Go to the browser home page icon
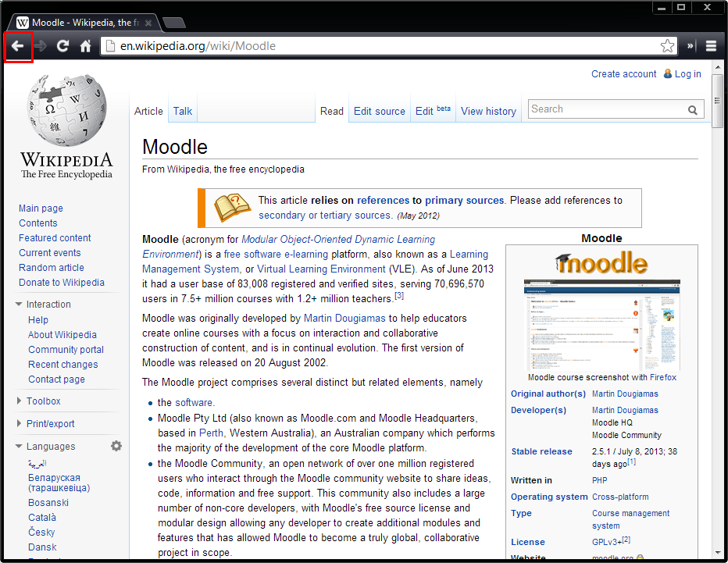Viewport: 728px width, 563px height. (85, 46)
